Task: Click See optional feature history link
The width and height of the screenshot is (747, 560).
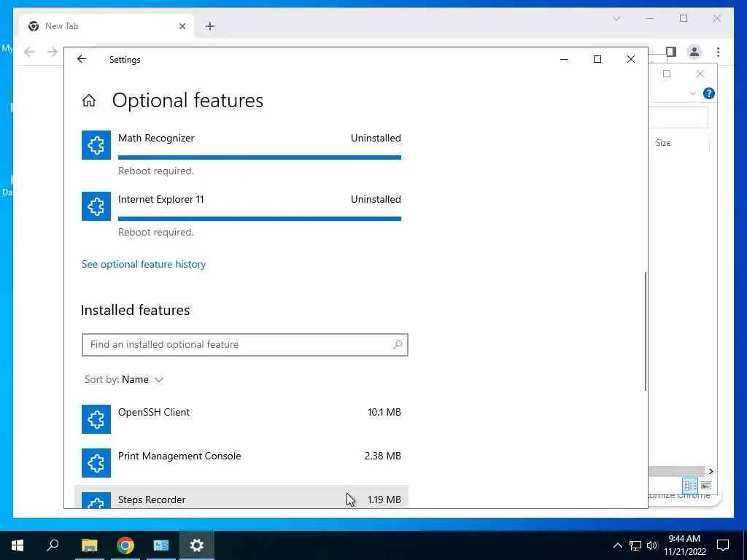Action: click(x=144, y=264)
